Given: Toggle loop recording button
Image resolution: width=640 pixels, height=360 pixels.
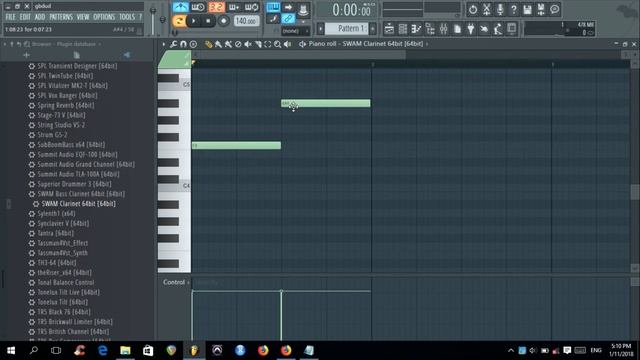Looking at the screenshot, I should [x=251, y=7].
